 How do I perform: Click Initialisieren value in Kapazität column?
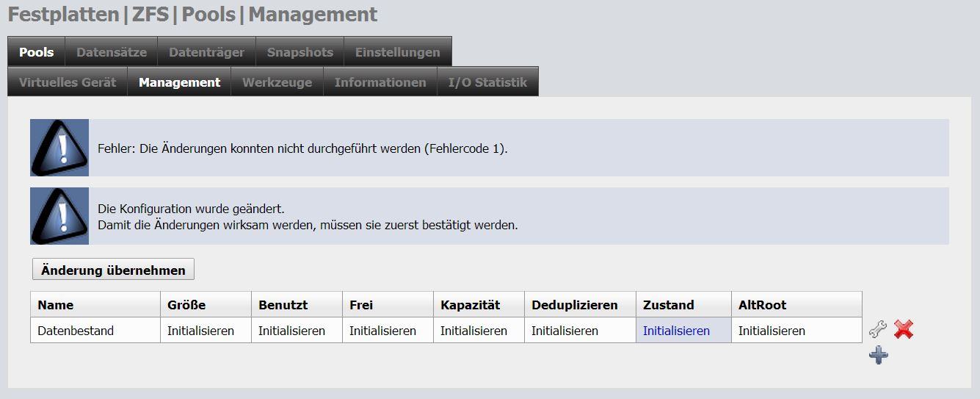coord(473,331)
